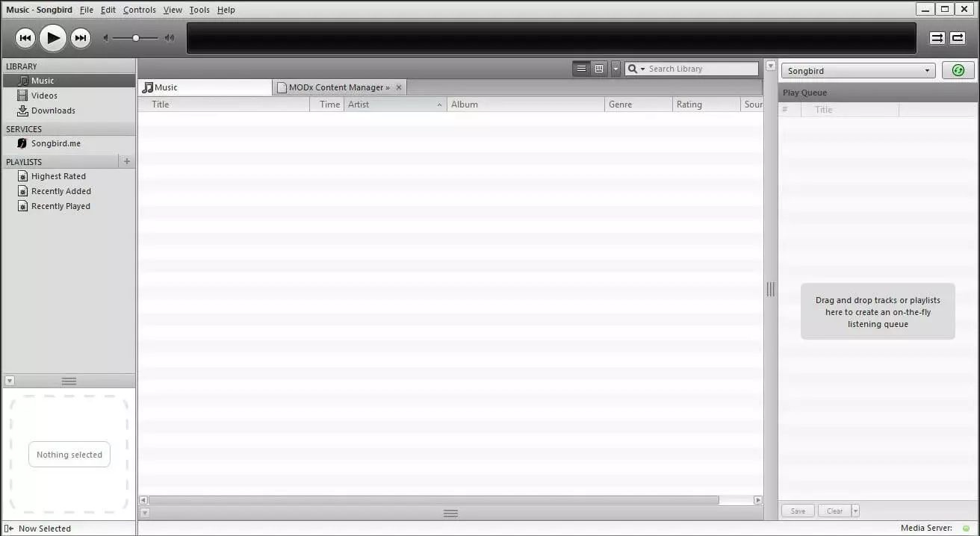Skip to the next track
This screenshot has width=980, height=536.
click(x=81, y=37)
